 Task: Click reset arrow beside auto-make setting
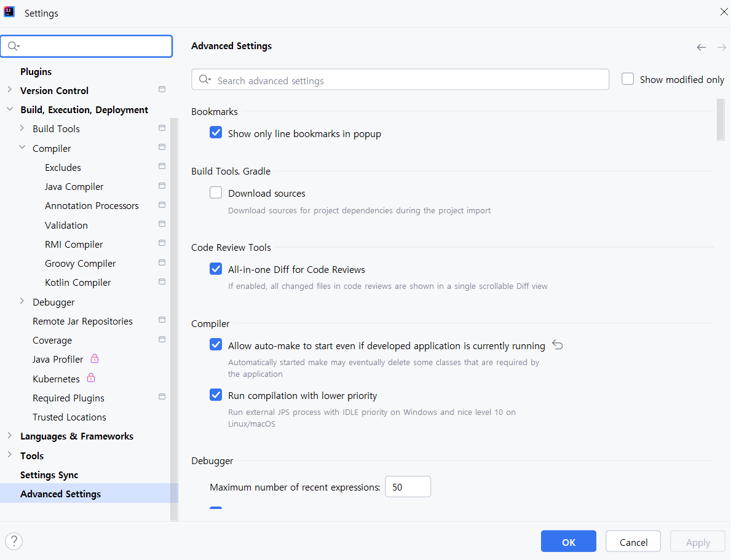(558, 345)
